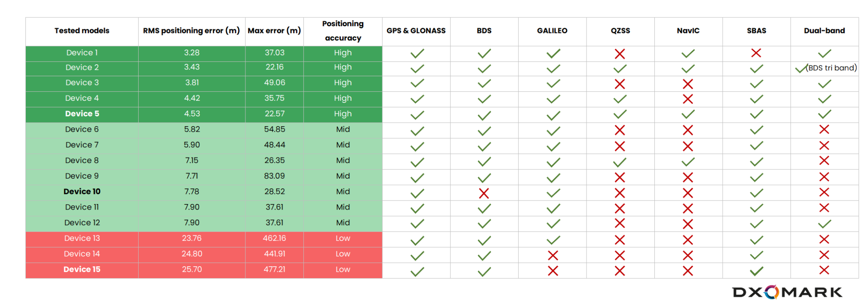
Task: Click the bold Device 10 label
Action: (82, 191)
